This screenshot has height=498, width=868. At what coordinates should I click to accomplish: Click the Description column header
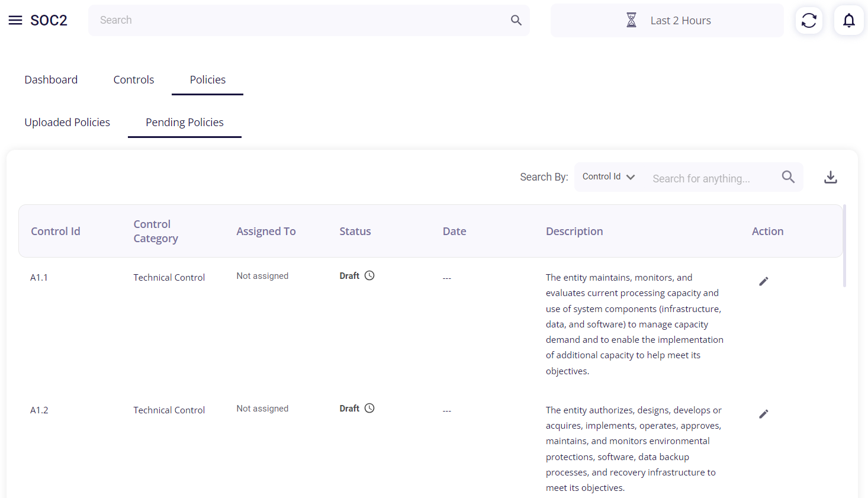(574, 231)
